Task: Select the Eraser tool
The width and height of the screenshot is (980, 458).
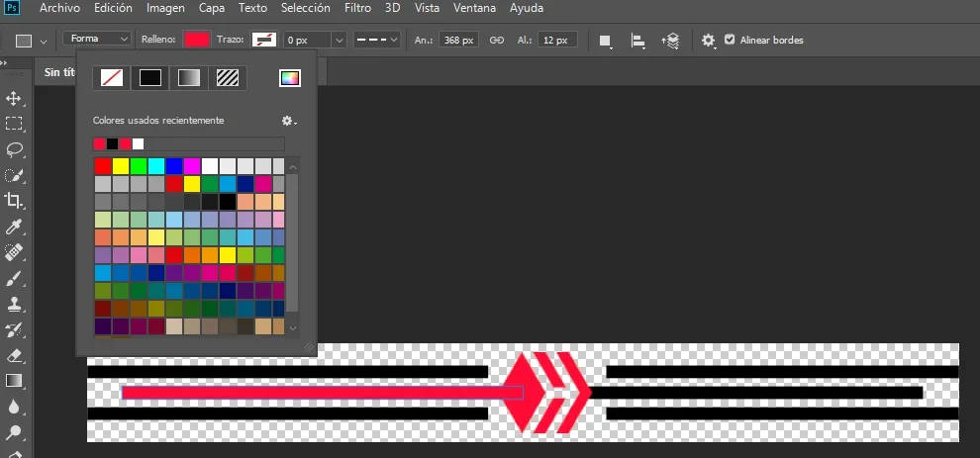Action: pyautogui.click(x=14, y=355)
